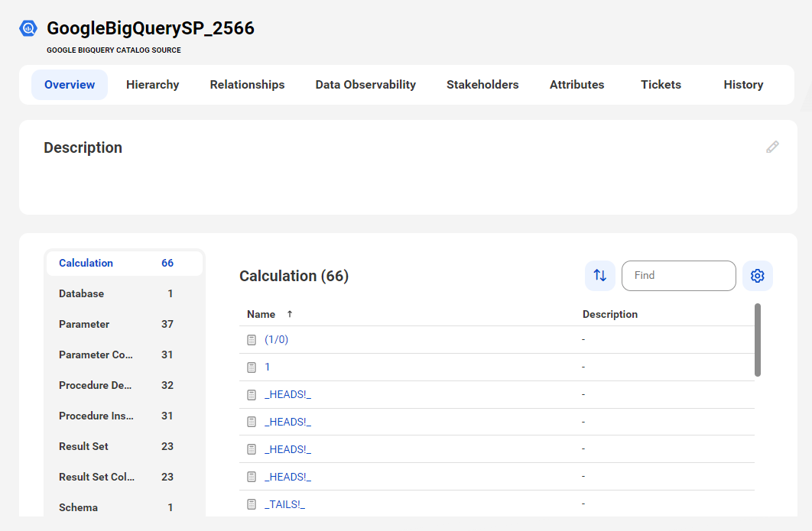The height and width of the screenshot is (531, 812).
Task: Switch to the Attributes tab
Action: click(x=577, y=84)
